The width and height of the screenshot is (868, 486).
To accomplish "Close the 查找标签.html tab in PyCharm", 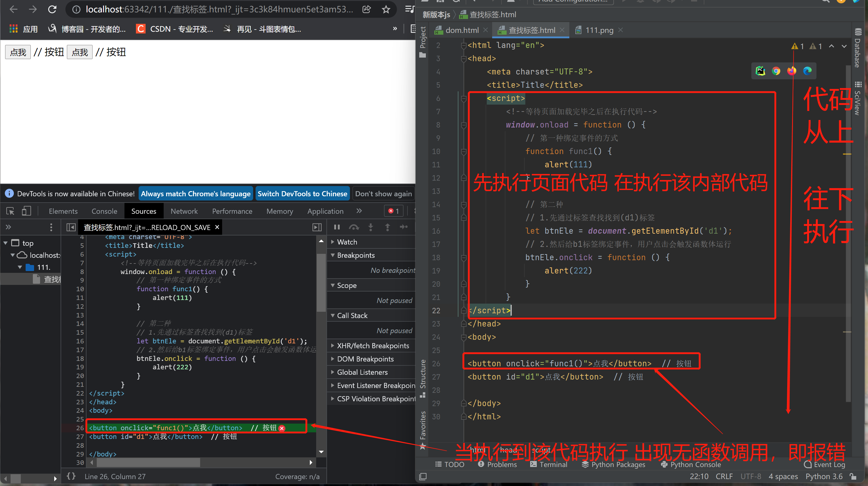I will [562, 30].
